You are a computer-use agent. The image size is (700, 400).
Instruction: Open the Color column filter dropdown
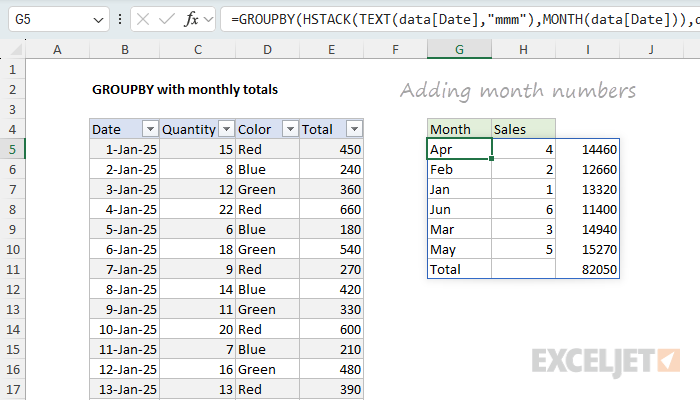click(x=290, y=129)
